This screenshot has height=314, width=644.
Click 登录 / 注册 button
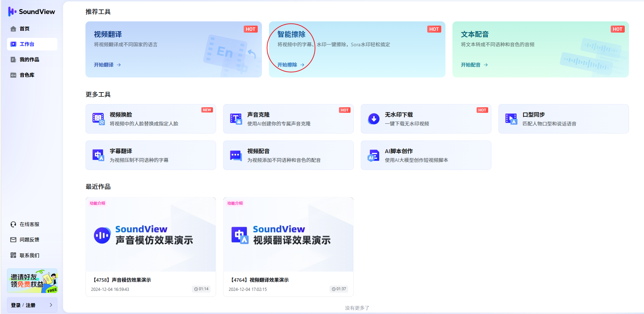[x=32, y=305]
